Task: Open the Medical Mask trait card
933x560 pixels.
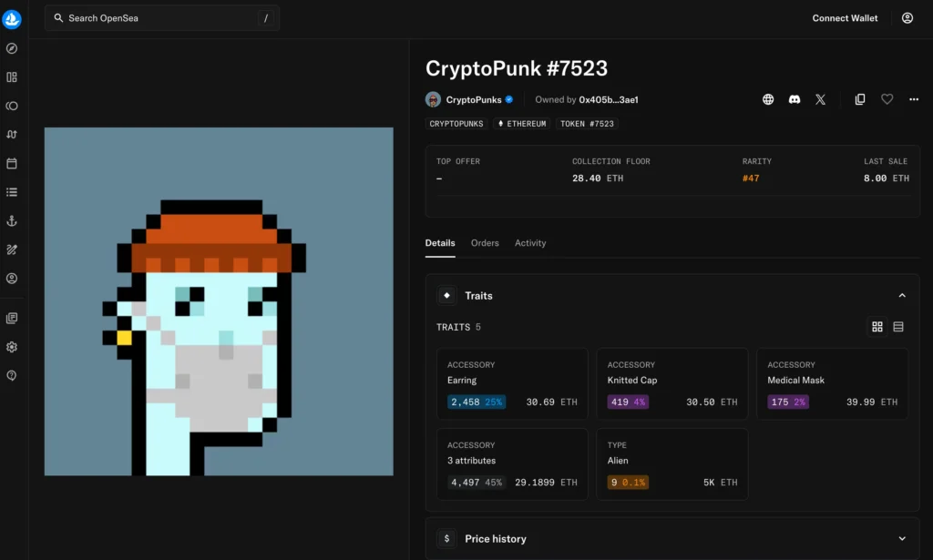Action: (x=833, y=383)
